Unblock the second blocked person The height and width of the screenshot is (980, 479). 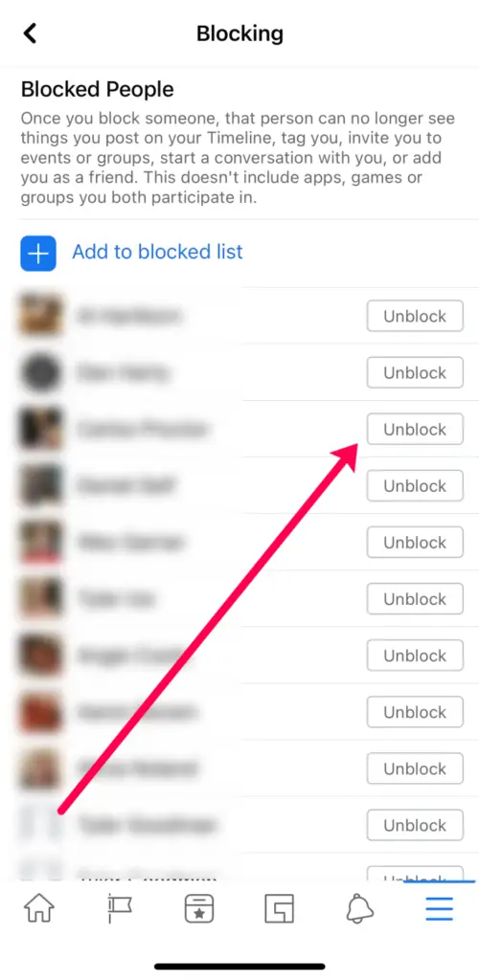click(415, 372)
